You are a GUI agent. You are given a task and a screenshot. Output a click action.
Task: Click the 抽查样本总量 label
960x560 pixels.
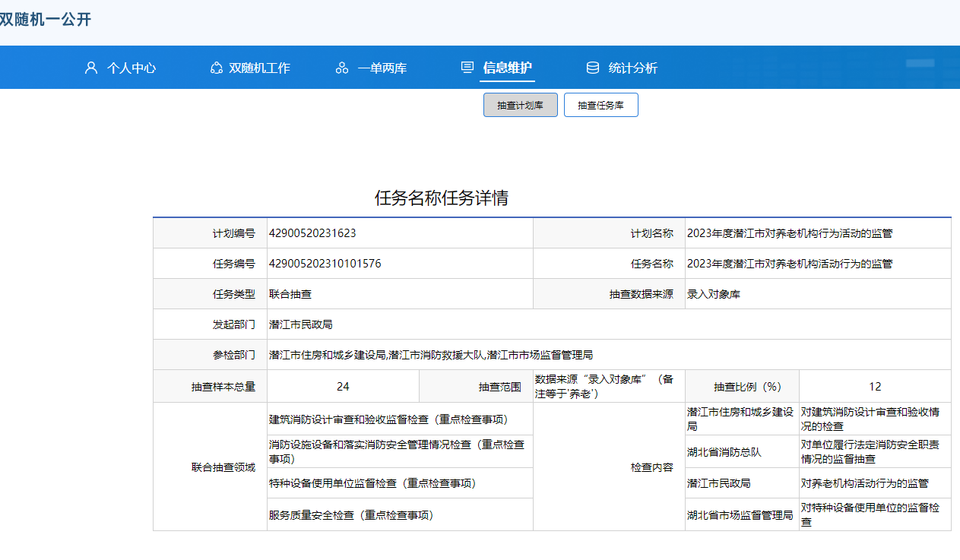point(223,387)
